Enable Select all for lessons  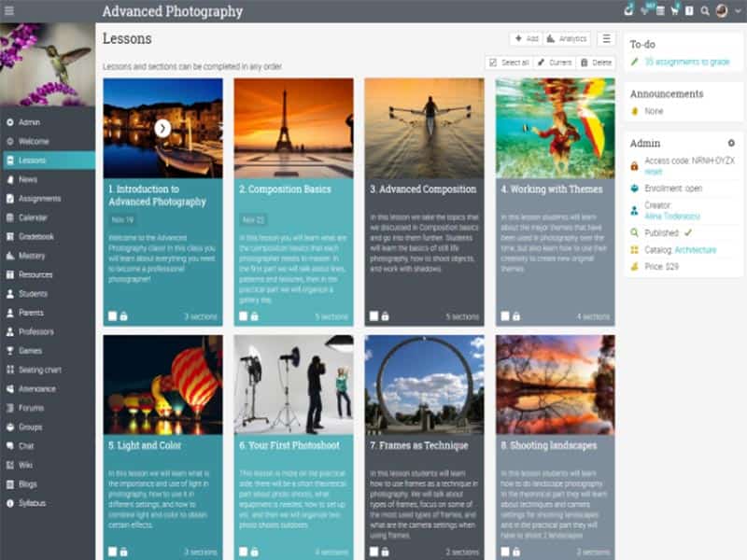pos(509,63)
